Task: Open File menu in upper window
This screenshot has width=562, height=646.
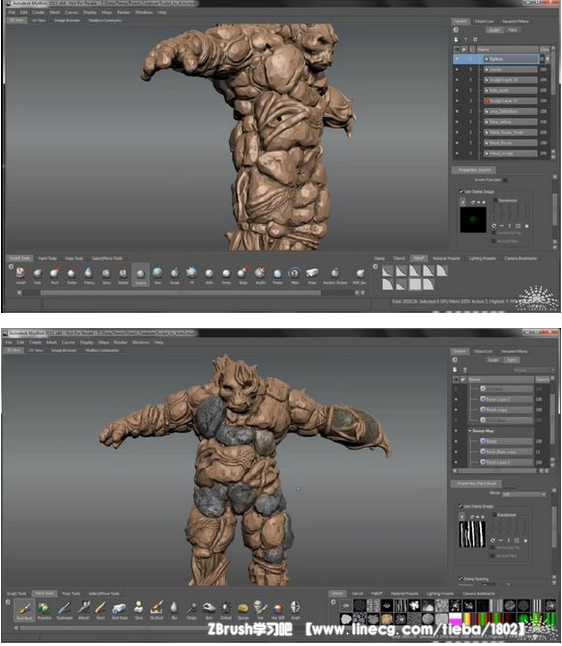Action: point(12,12)
